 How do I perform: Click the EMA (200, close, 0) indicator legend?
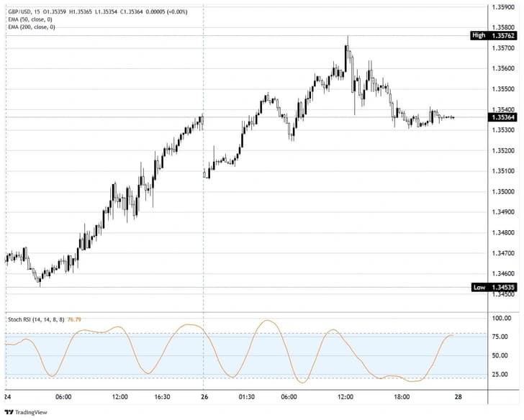click(x=31, y=27)
